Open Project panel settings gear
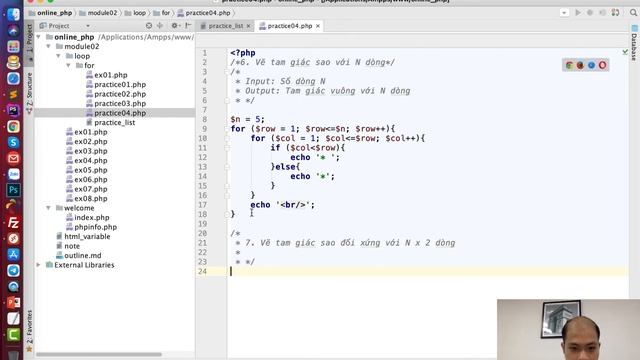This screenshot has width=640, height=360. 175,26
